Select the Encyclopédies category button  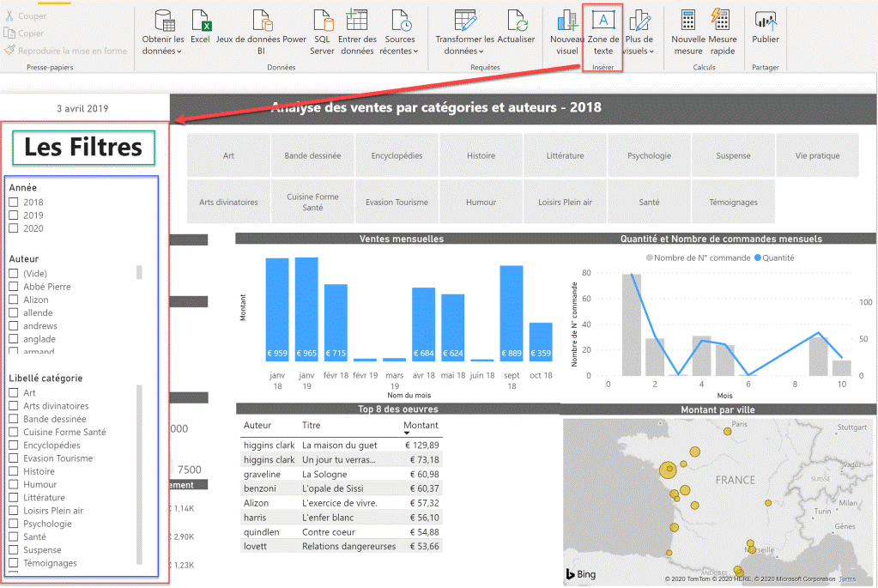pos(397,155)
